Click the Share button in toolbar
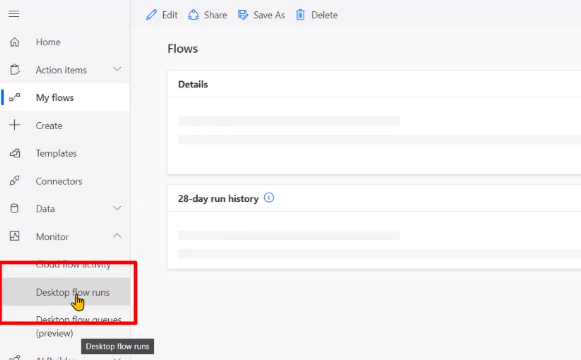The height and width of the screenshot is (360, 581). 207,15
